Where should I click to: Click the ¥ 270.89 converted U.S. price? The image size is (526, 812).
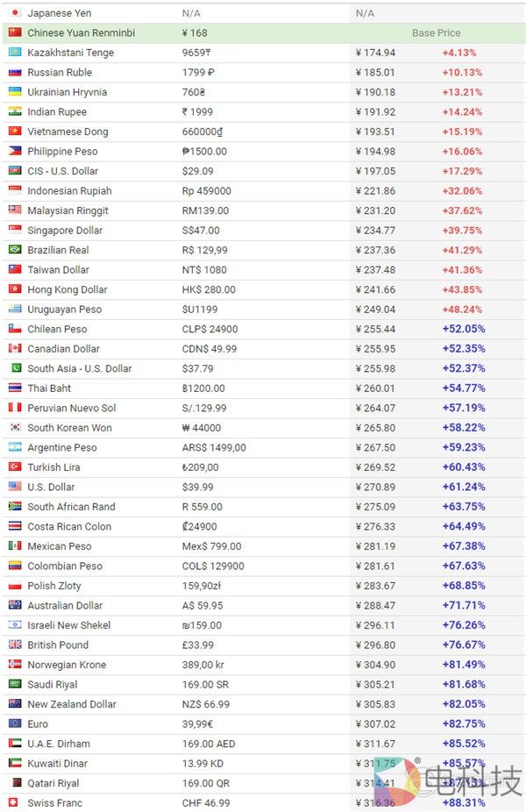pyautogui.click(x=375, y=487)
